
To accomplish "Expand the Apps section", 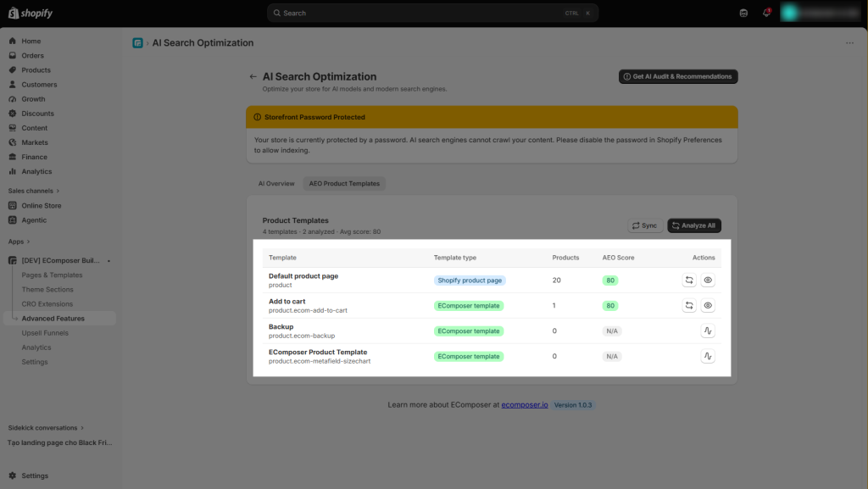I will pos(19,242).
